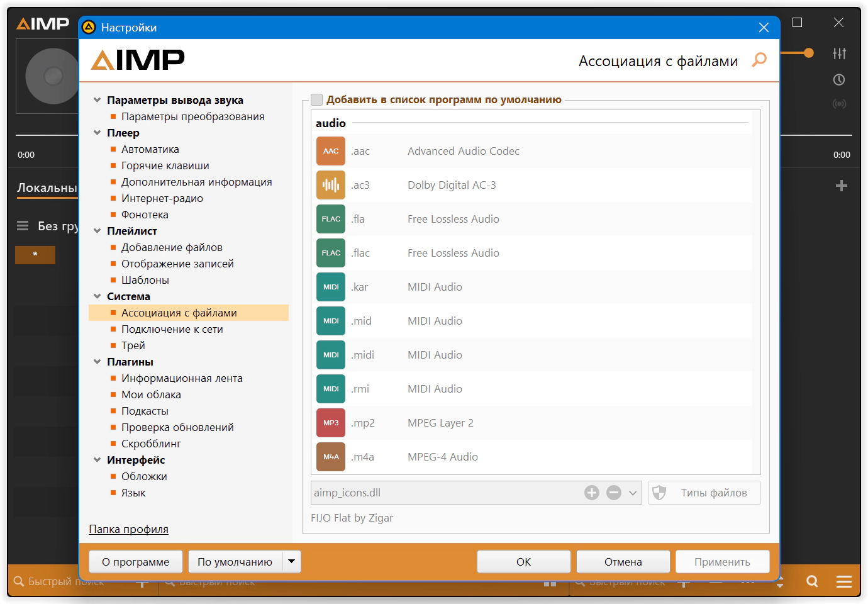Collapse the 'Плеер' tree section
868x604 pixels.
(x=97, y=133)
